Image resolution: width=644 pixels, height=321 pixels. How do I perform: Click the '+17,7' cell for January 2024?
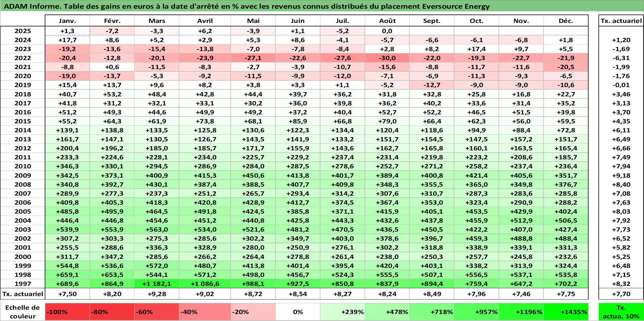pyautogui.click(x=67, y=40)
